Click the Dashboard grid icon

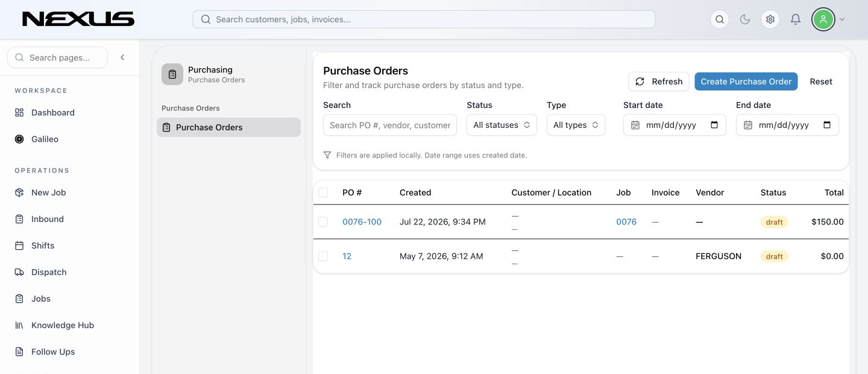point(19,113)
